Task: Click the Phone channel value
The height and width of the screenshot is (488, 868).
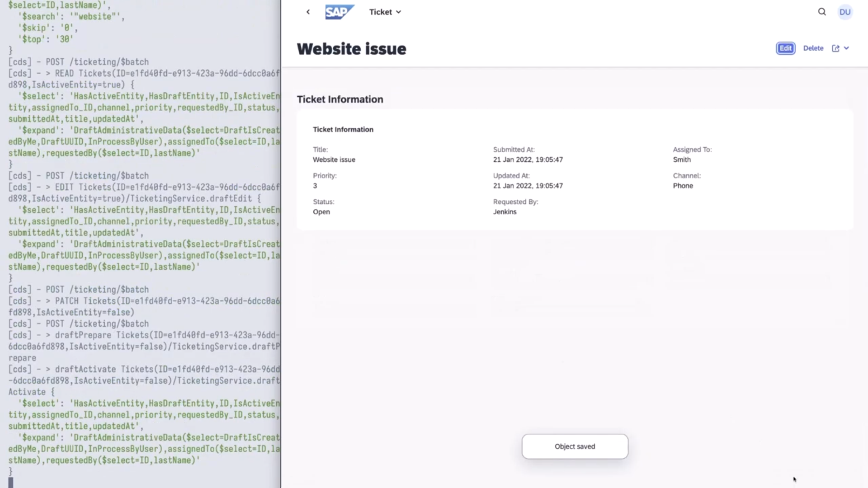Action: 683,186
